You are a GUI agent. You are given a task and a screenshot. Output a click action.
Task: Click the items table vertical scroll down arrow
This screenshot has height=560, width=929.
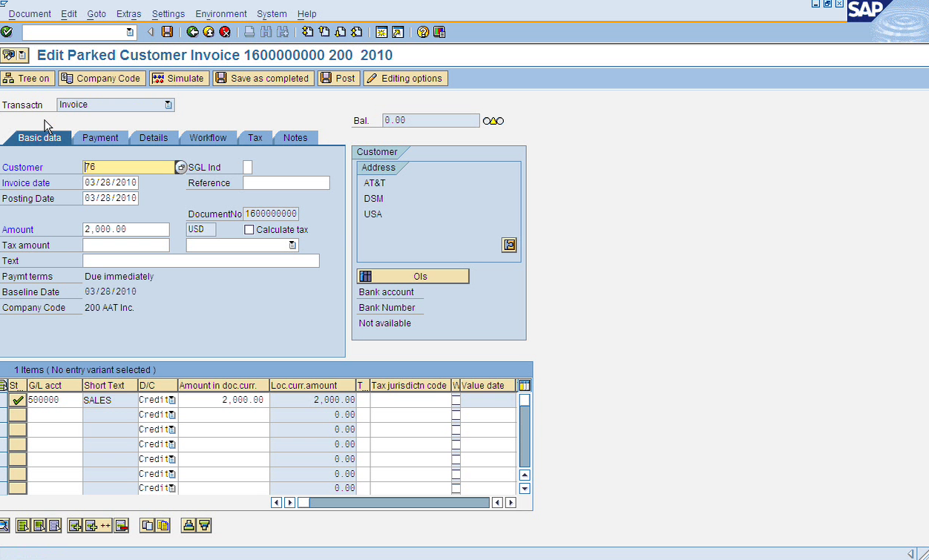click(525, 489)
